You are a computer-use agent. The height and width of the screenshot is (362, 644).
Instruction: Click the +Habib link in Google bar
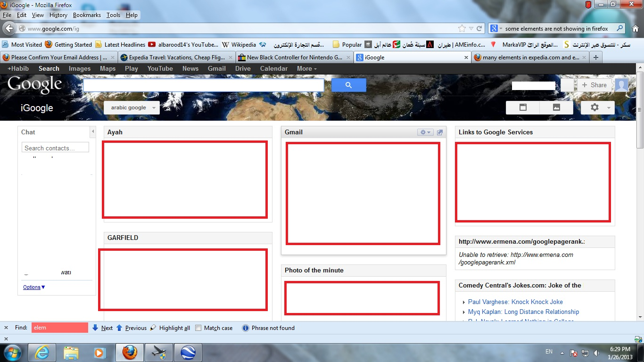(18, 68)
